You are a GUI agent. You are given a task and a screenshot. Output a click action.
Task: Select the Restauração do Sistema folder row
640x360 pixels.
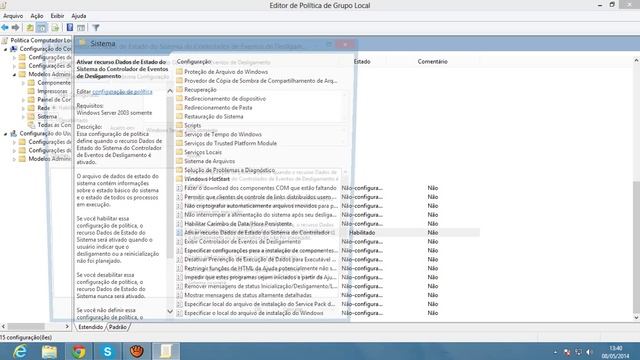pyautogui.click(x=213, y=116)
